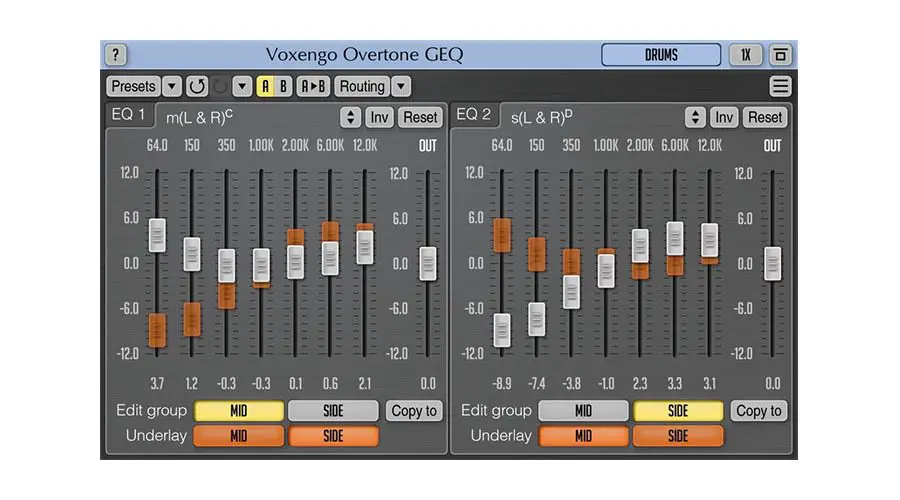This screenshot has height=500, width=900.
Task: Click the m(L & R) channel label in EQ 1
Action: (x=199, y=117)
